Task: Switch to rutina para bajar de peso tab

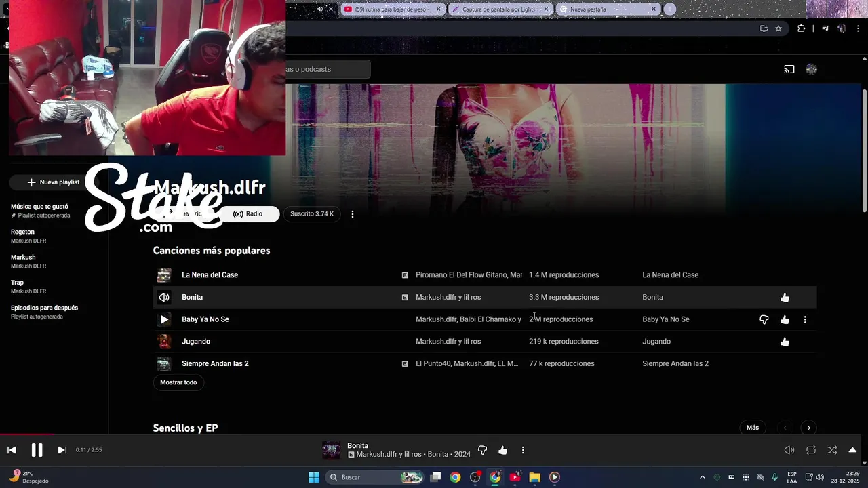Action: click(391, 9)
